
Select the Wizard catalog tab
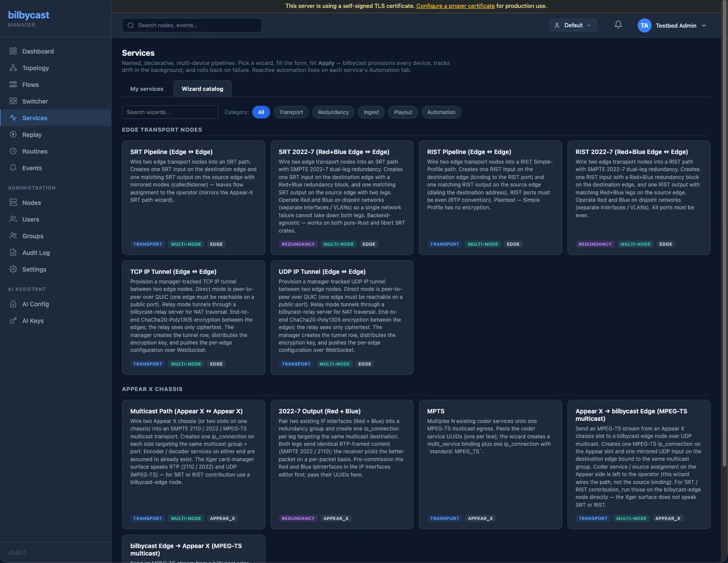[203, 89]
